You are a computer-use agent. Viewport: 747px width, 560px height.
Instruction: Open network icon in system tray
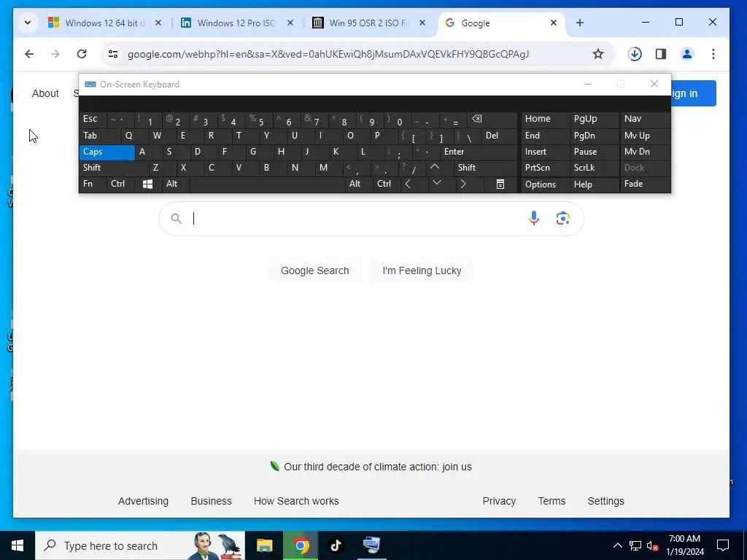coord(635,545)
